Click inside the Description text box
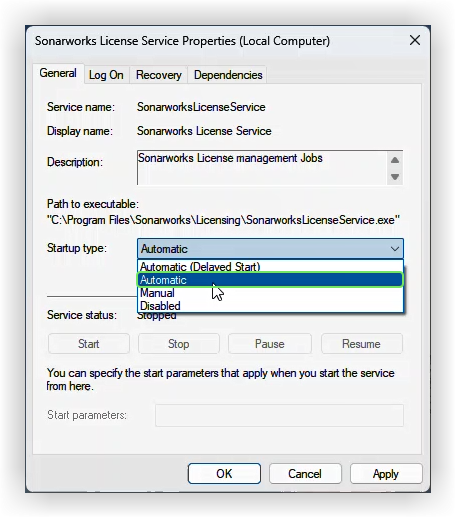This screenshot has height=518, width=456. (x=262, y=168)
